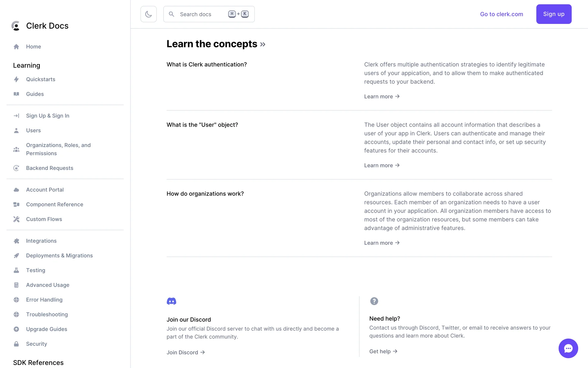
Task: Click the Discord logo icon
Action: (x=171, y=301)
